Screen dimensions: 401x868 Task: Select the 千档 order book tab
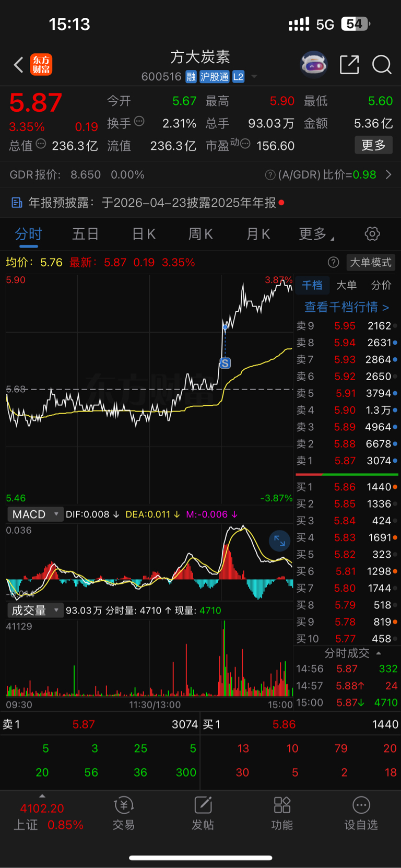coord(312,285)
